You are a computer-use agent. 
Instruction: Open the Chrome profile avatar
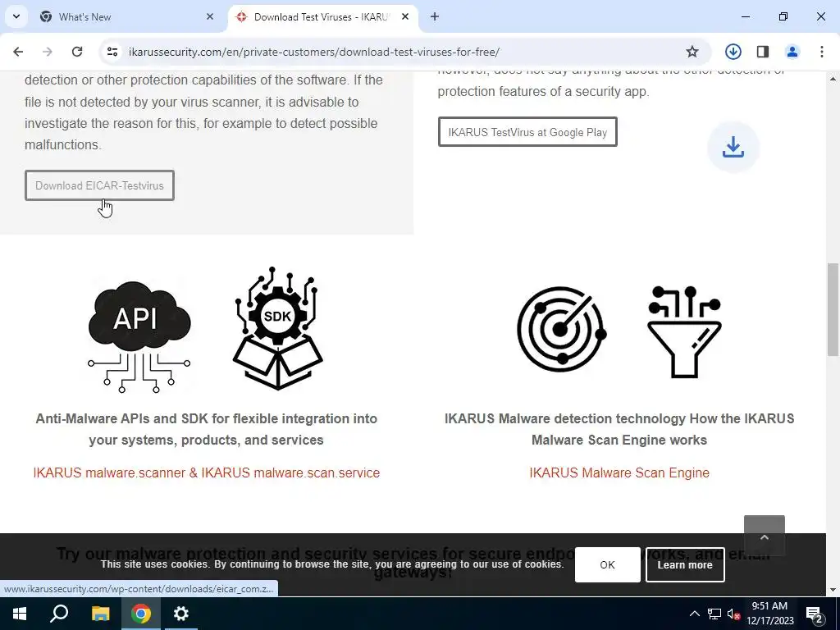792,52
